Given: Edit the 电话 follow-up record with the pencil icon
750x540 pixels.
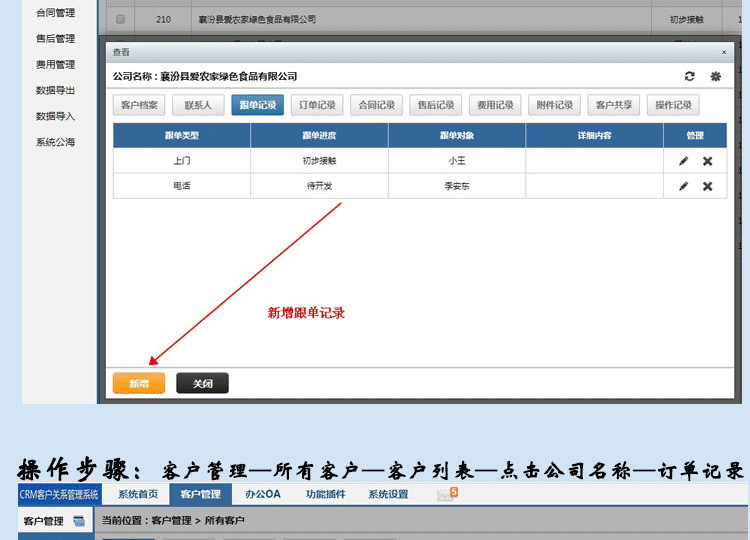Looking at the screenshot, I should click(684, 186).
